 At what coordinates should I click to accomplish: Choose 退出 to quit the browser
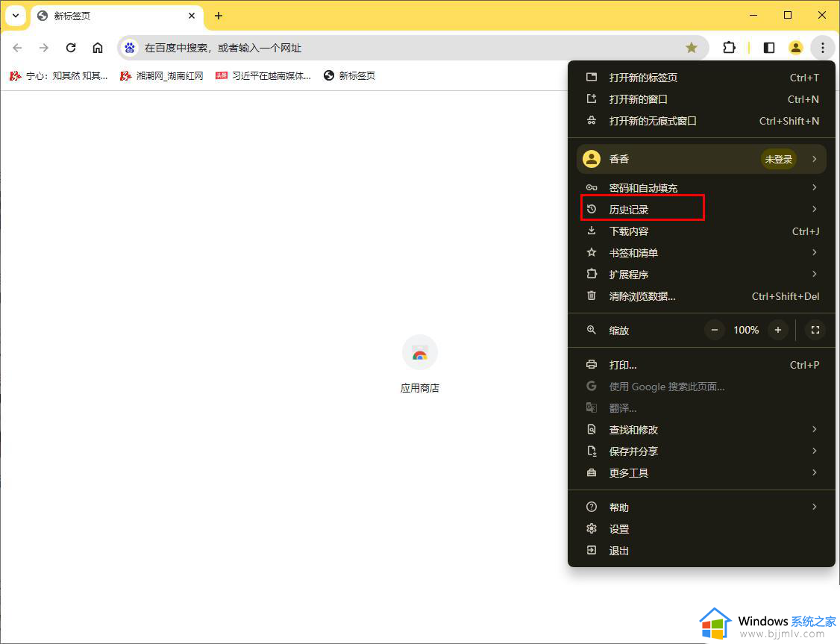pyautogui.click(x=701, y=550)
